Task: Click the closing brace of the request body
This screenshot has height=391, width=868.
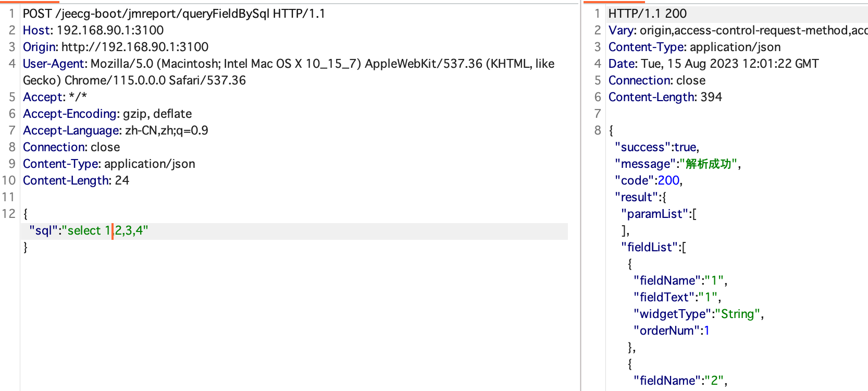Action: [x=26, y=247]
